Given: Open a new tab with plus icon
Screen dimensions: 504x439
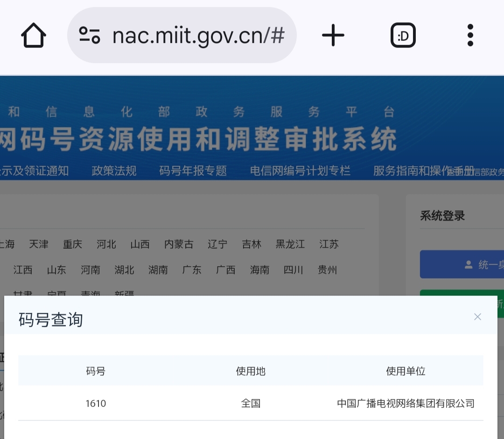Looking at the screenshot, I should click(333, 35).
